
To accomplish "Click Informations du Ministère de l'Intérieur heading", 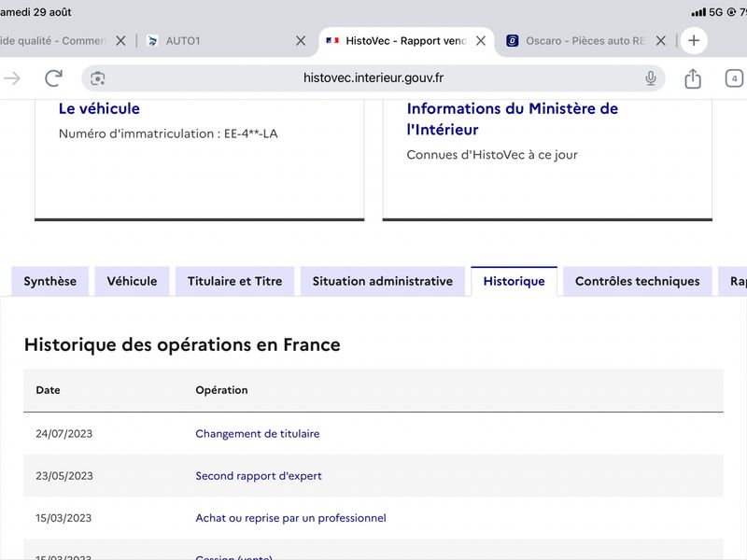I will (x=512, y=119).
